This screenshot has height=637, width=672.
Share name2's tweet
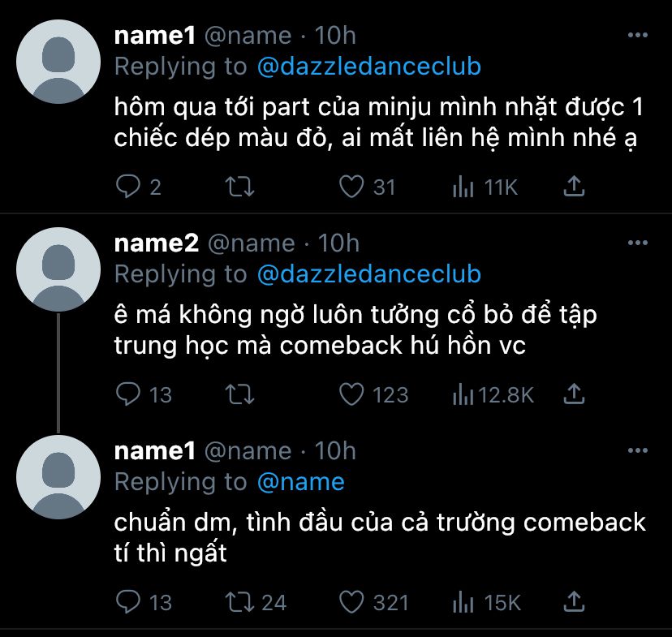(x=574, y=395)
